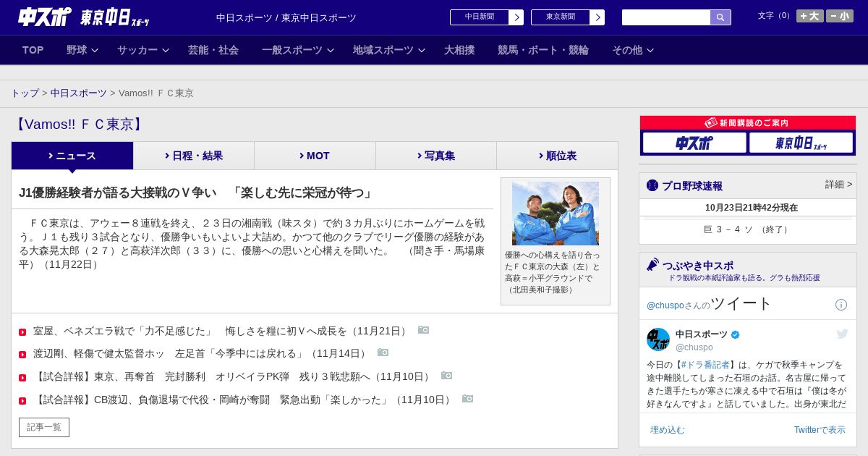The image size is (868, 456).
Task: Open TOP in navigation bar
Action: click(33, 50)
